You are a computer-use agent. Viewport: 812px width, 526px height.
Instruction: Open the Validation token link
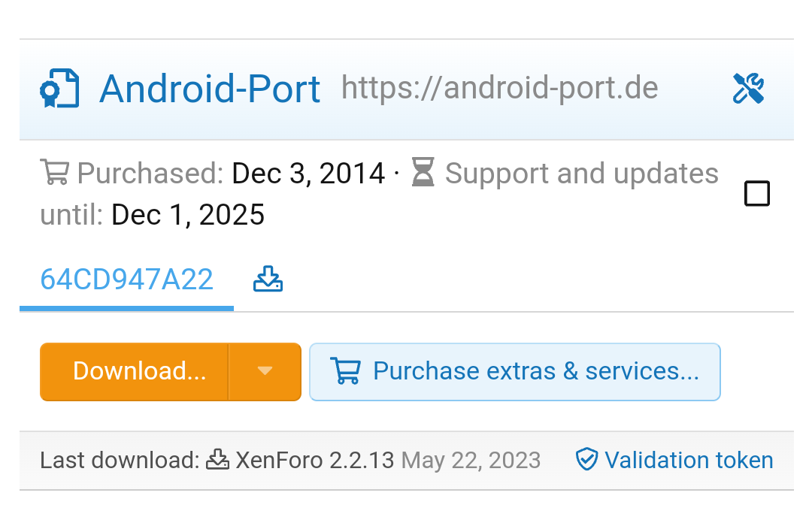[688, 459]
